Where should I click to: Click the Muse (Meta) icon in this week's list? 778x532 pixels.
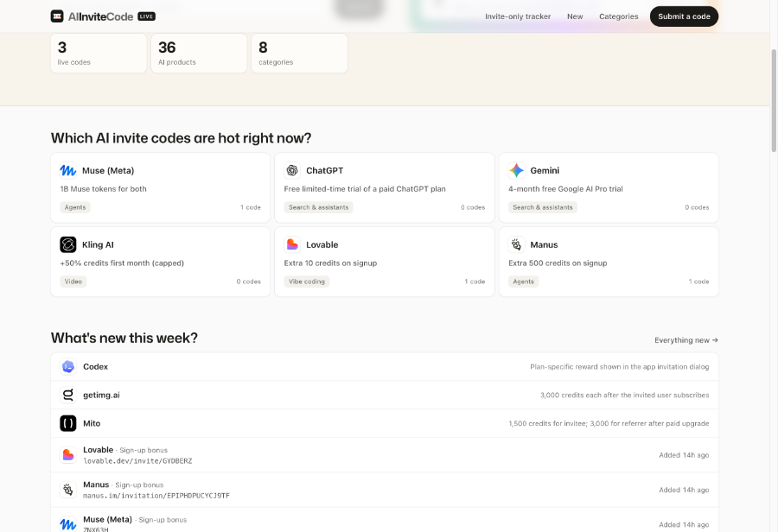point(68,524)
